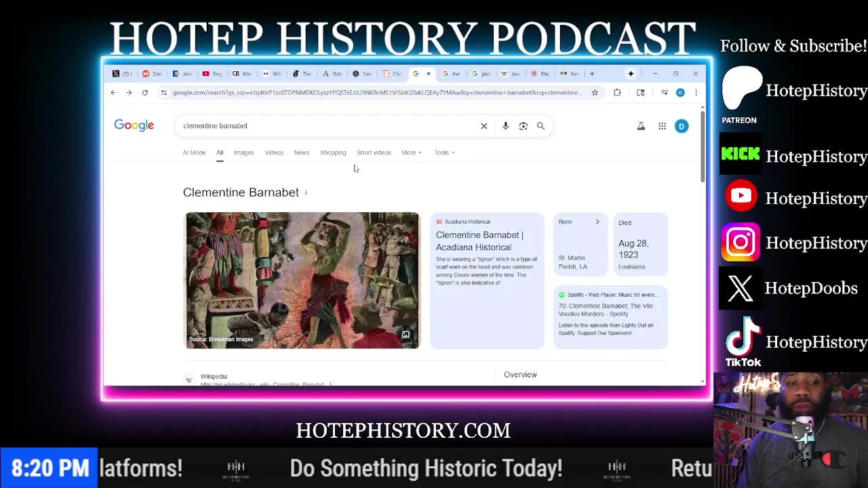Open the Clementine Barnabet painting thumbnail
Image resolution: width=868 pixels, height=488 pixels.
(x=302, y=280)
